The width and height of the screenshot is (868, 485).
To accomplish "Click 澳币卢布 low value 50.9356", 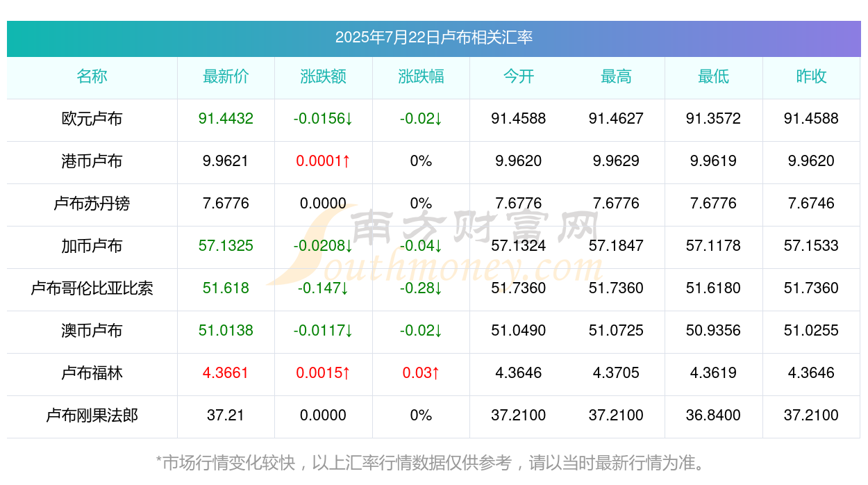I will [713, 331].
